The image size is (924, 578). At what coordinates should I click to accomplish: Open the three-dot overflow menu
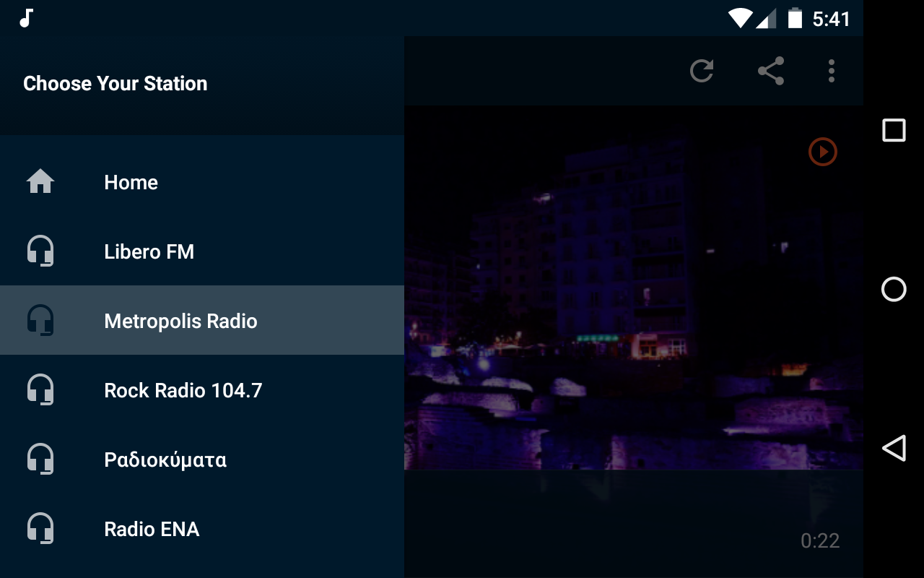point(832,71)
